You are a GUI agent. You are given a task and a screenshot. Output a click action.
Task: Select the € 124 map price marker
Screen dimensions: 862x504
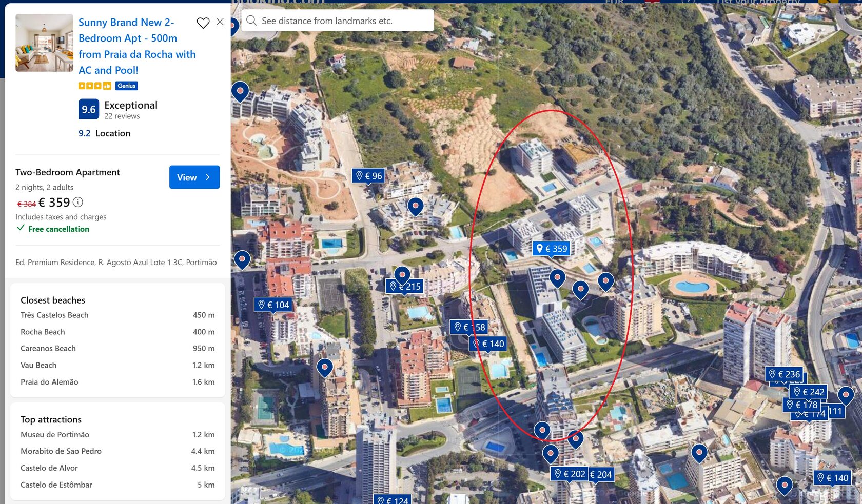pyautogui.click(x=393, y=499)
